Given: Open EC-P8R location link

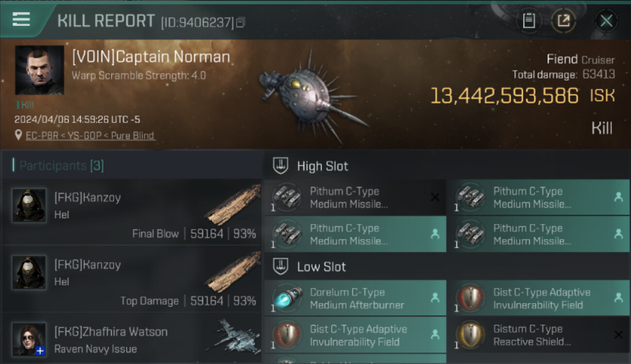Looking at the screenshot, I should (x=90, y=135).
